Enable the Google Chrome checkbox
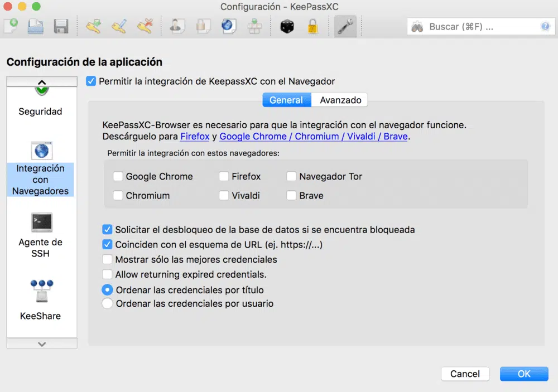Screen dimensions: 558x392 tap(118, 176)
